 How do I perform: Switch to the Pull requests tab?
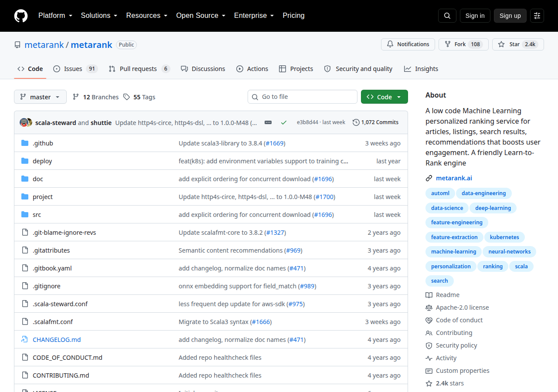pyautogui.click(x=139, y=69)
